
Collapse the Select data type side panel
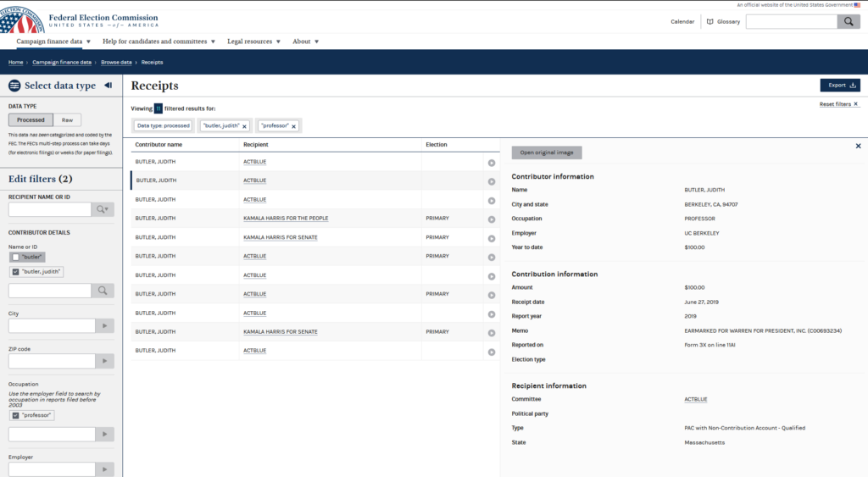[x=108, y=86]
